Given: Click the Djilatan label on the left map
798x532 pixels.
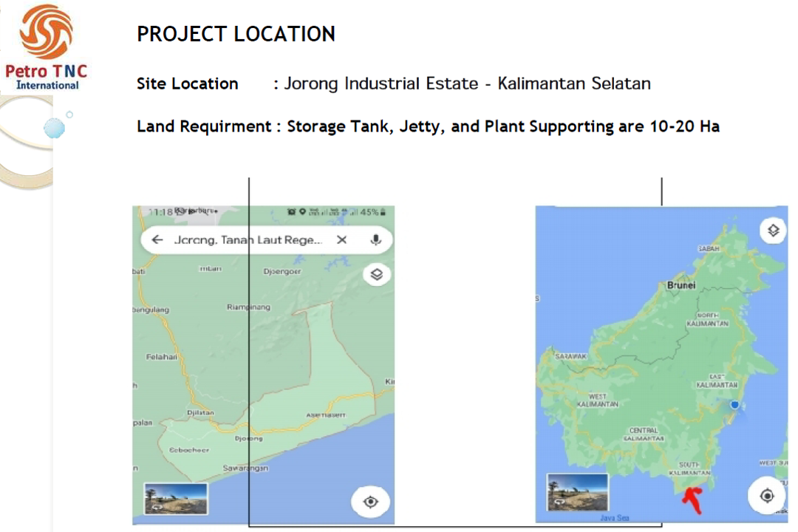Looking at the screenshot, I should point(200,412).
